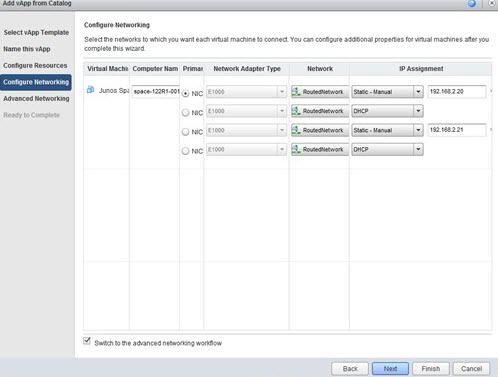Go to Ready to Complete step
498x377 pixels.
[x=32, y=115]
